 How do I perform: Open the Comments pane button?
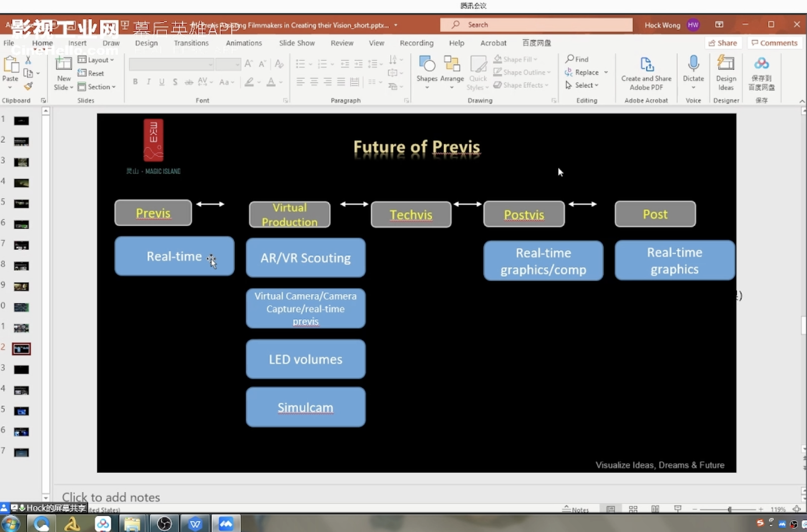(x=774, y=43)
